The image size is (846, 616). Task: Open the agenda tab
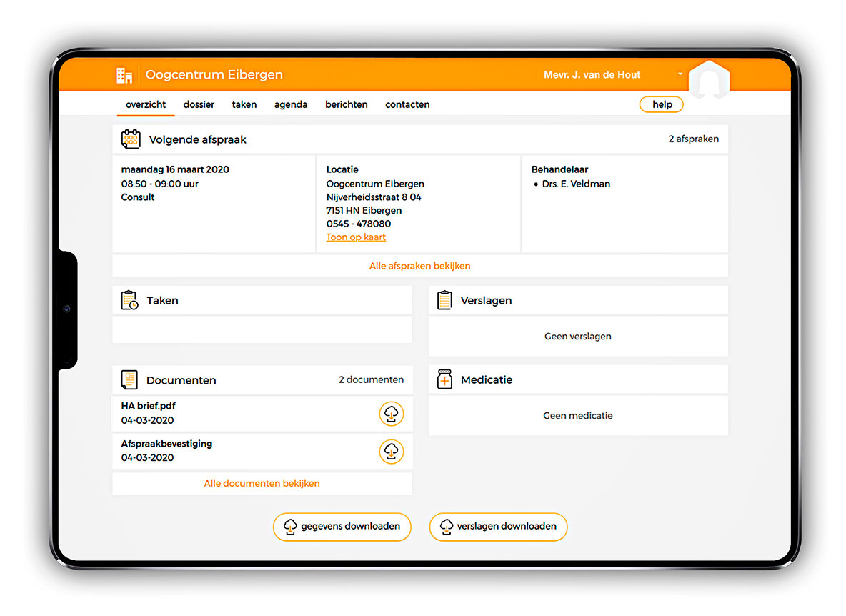click(x=291, y=104)
